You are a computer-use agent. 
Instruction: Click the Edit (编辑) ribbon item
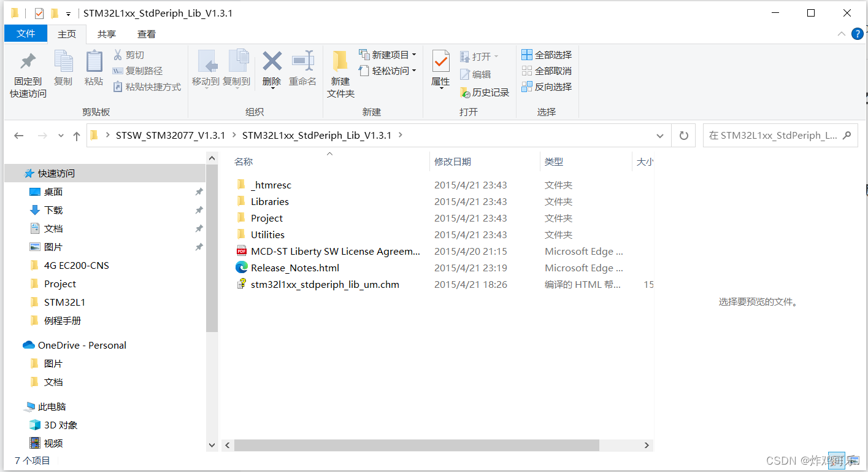point(475,74)
